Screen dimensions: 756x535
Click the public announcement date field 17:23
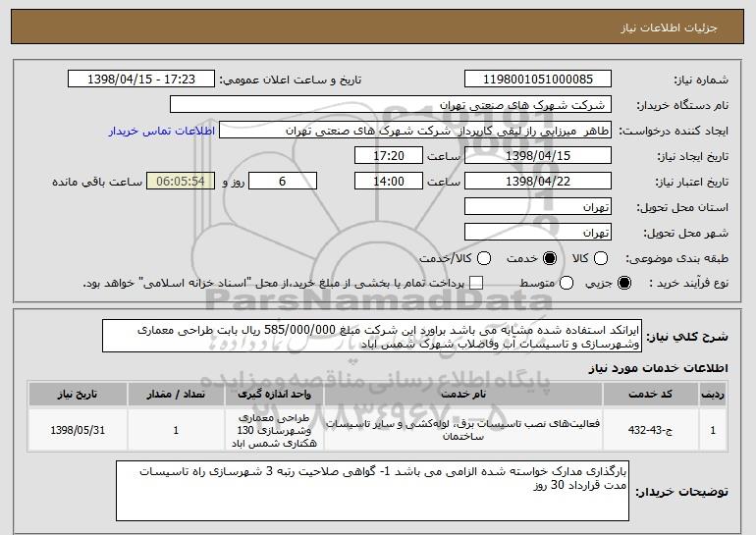141,80
